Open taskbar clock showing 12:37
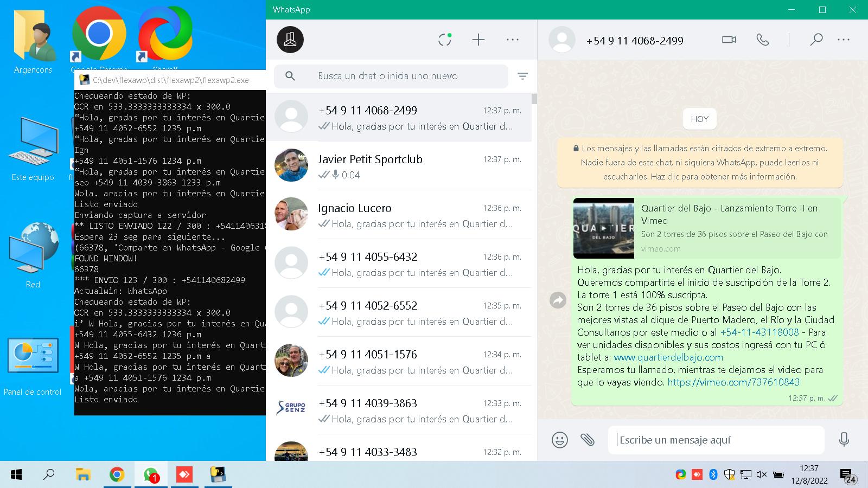Screen dimensions: 868x488 pyautogui.click(x=809, y=474)
